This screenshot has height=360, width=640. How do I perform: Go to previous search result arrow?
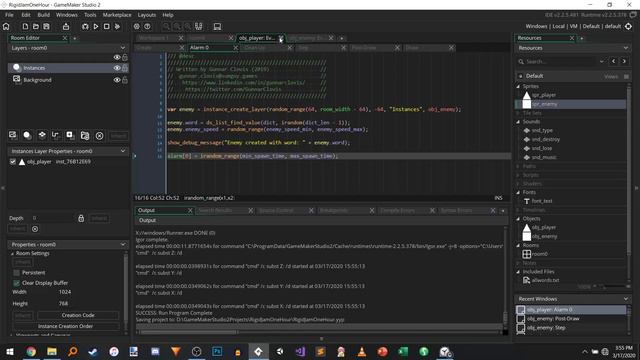pos(613,61)
